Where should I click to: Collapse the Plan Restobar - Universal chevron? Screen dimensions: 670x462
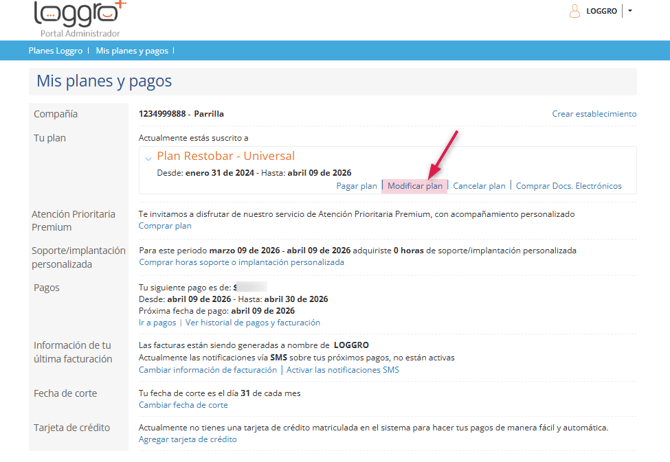148,159
